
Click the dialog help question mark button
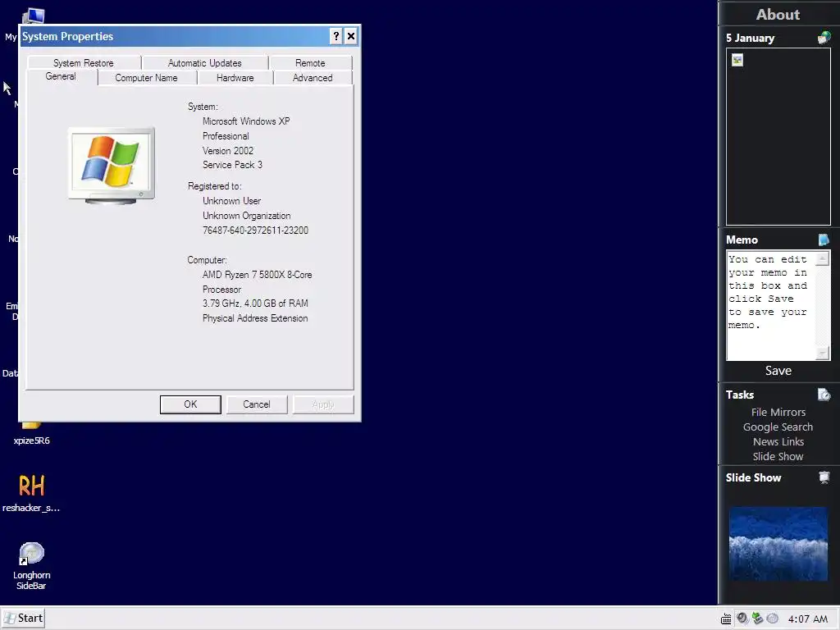point(336,36)
